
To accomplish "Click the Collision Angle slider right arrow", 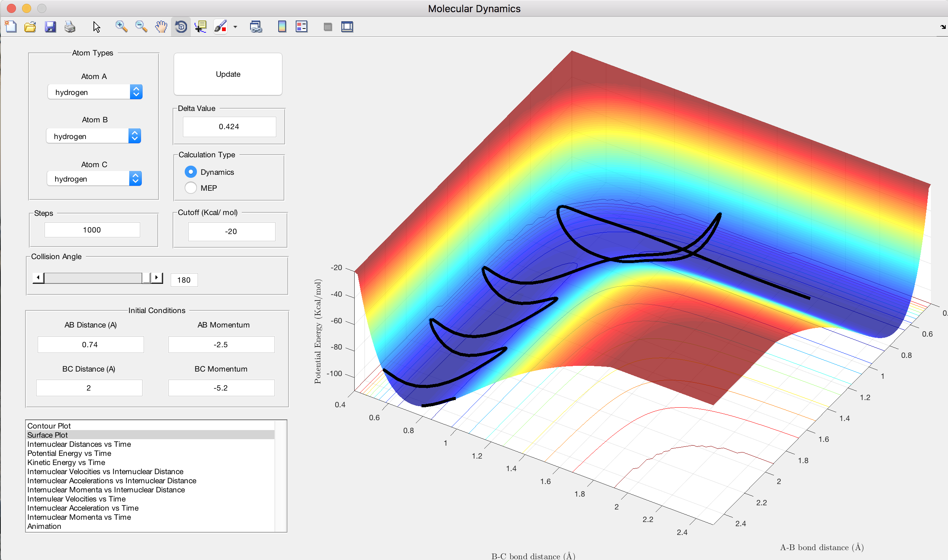I will point(157,278).
